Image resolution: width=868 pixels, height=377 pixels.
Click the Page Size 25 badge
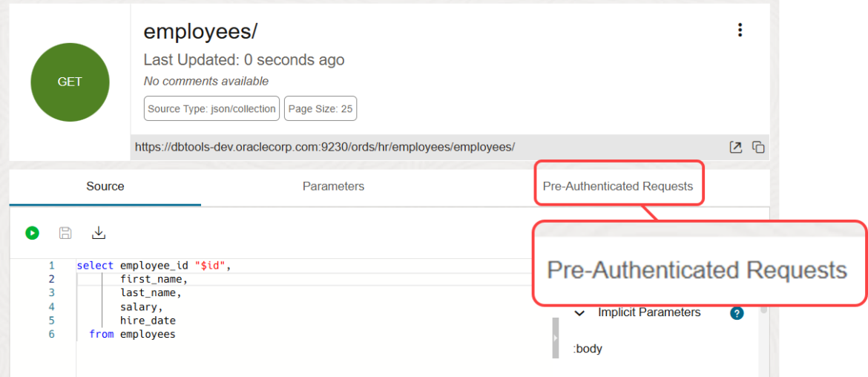point(320,109)
